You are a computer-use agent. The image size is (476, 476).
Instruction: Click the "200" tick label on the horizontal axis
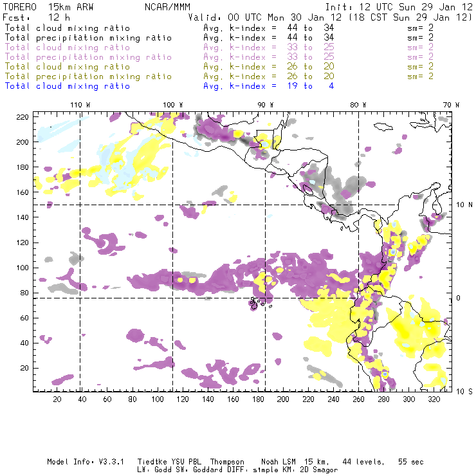(x=283, y=399)
